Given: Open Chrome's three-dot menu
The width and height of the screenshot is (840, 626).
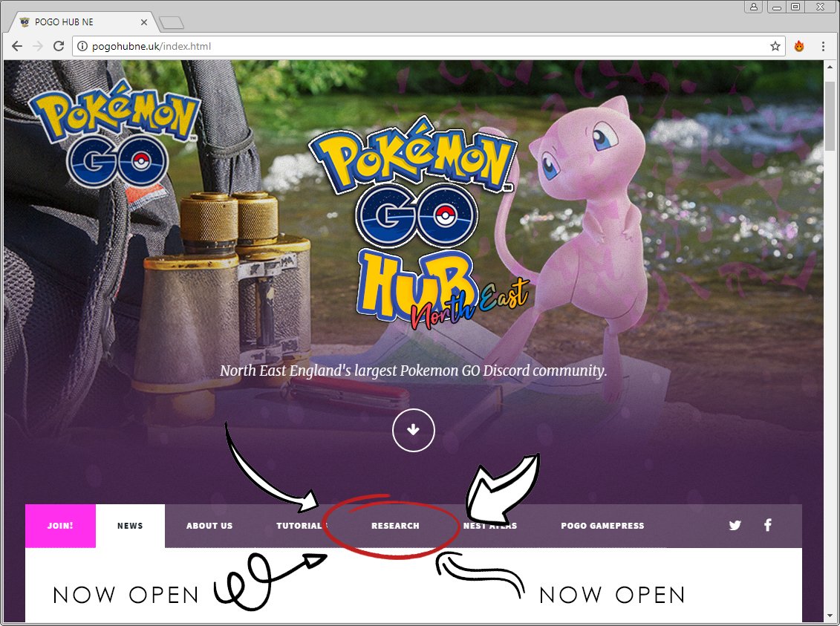Looking at the screenshot, I should point(824,46).
